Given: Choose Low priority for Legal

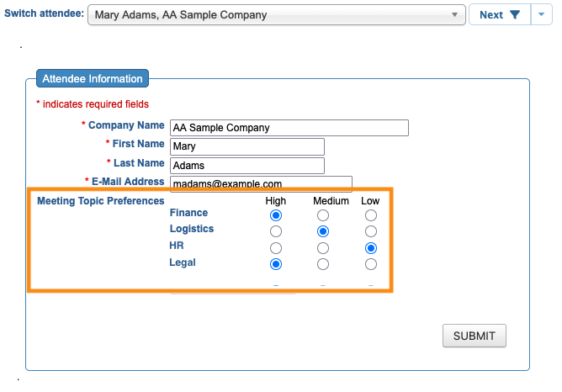Looking at the screenshot, I should click(x=371, y=264).
